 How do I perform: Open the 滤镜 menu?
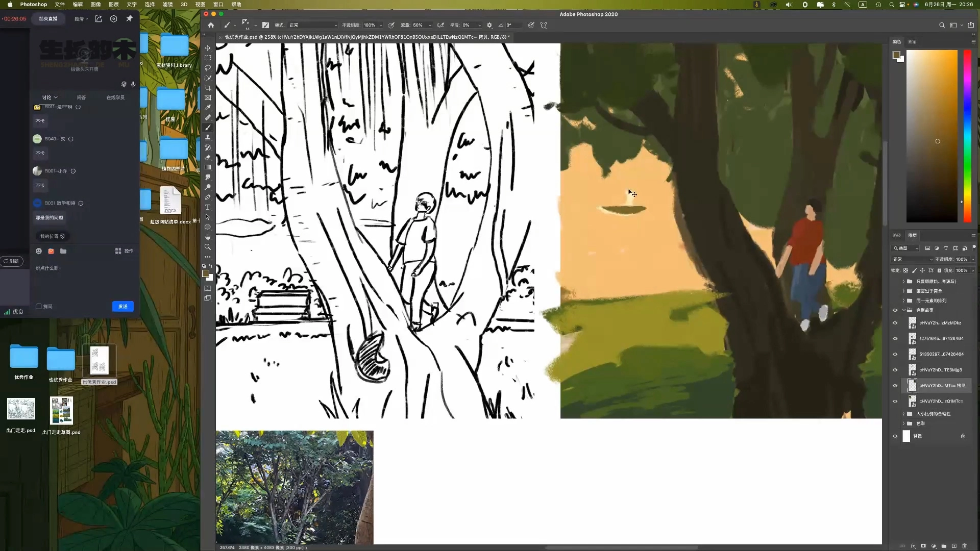coord(167,4)
